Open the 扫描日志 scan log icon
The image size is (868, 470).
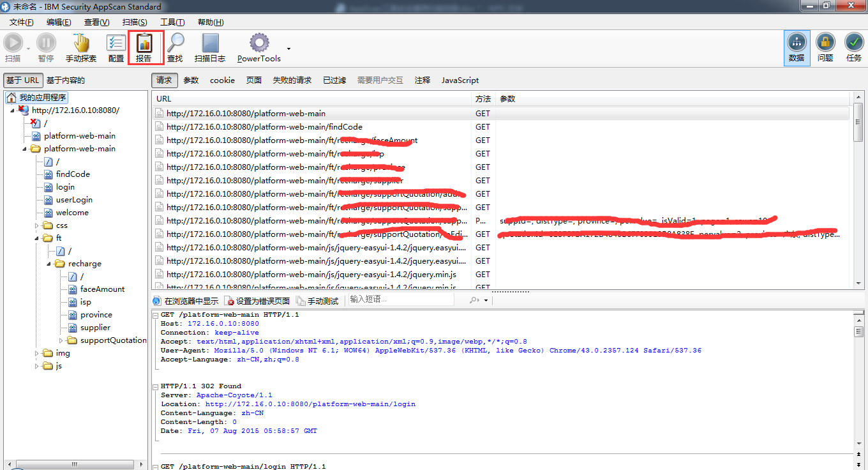(210, 43)
